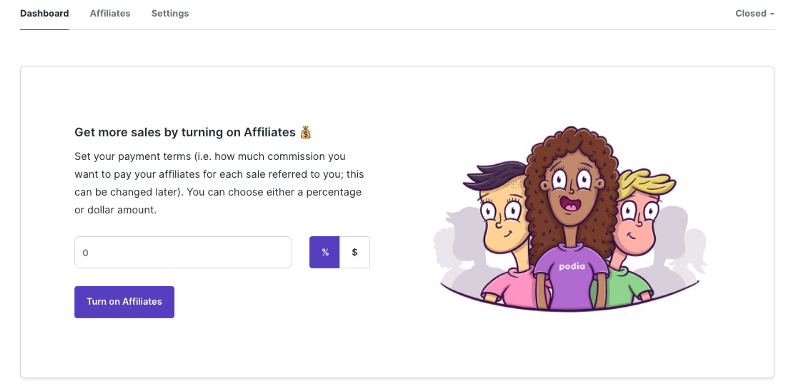Image resolution: width=800 pixels, height=383 pixels.
Task: Click the payment terms description paragraph
Action: coord(219,183)
